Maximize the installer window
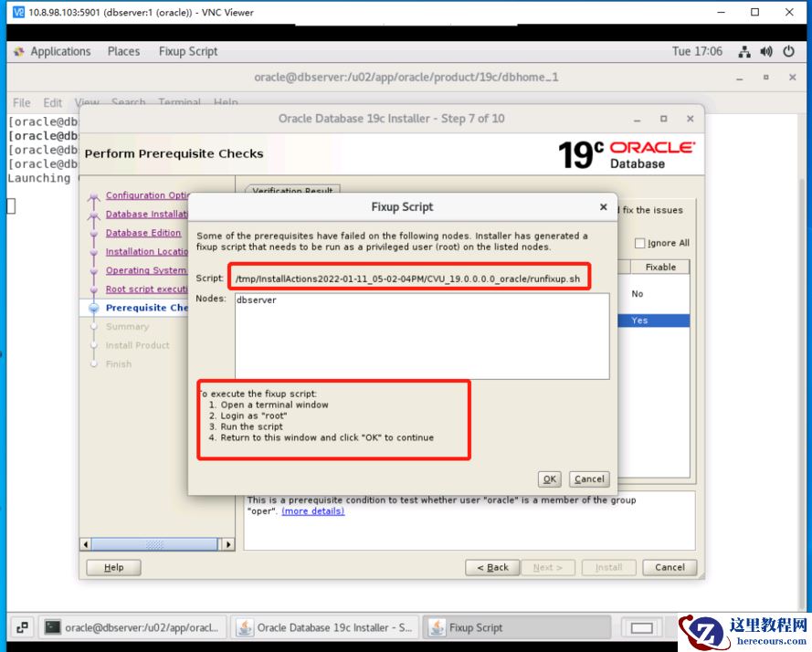 click(663, 119)
